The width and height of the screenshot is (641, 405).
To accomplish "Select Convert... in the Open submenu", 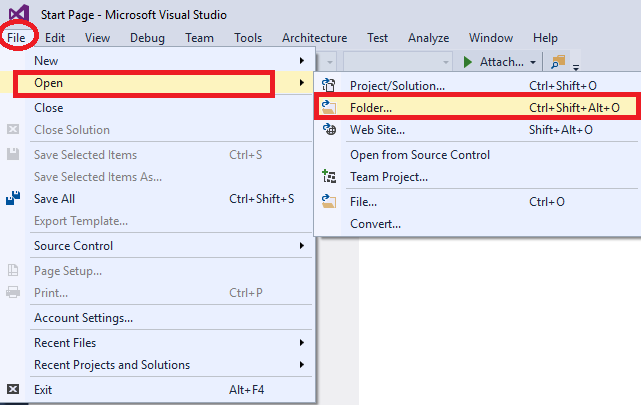I will (x=375, y=224).
